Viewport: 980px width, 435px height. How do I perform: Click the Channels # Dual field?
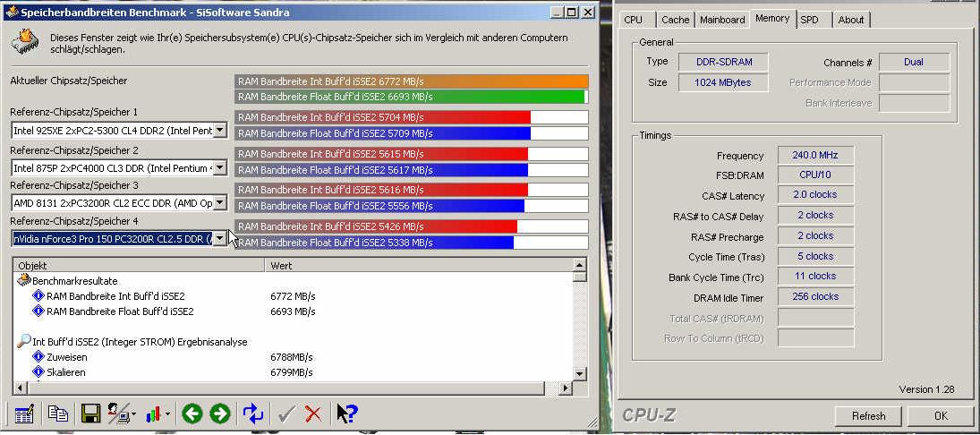914,62
